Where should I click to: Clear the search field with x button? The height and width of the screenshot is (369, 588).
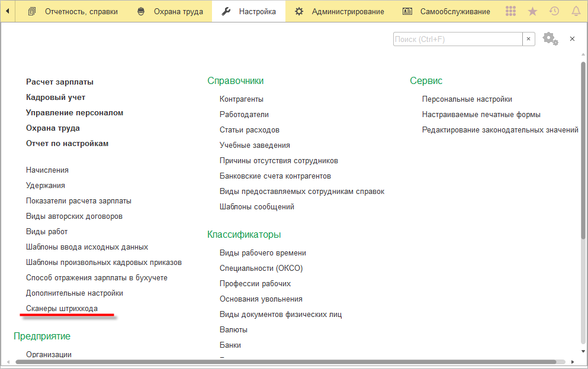pos(528,39)
